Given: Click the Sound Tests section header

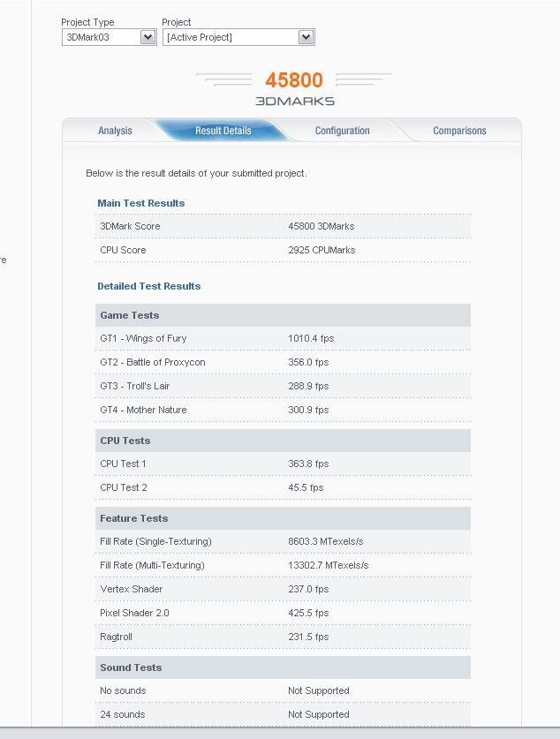Looking at the screenshot, I should pyautogui.click(x=283, y=667).
